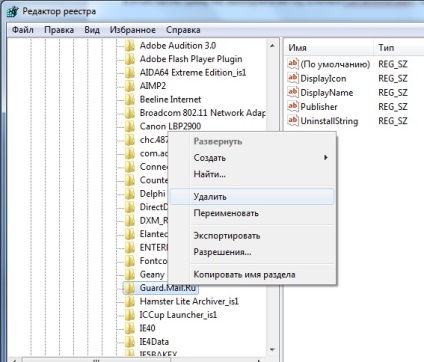
Task: Select the AIMP2 registry key
Action: click(x=153, y=86)
